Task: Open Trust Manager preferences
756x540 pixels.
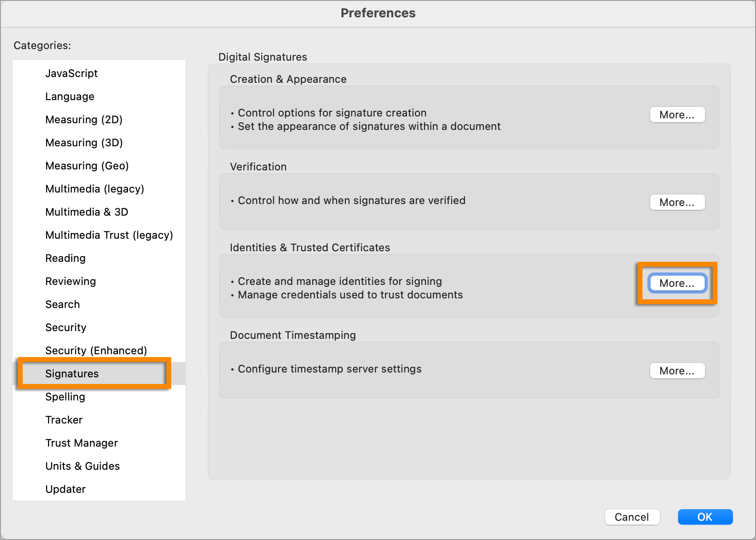Action: 81,443
